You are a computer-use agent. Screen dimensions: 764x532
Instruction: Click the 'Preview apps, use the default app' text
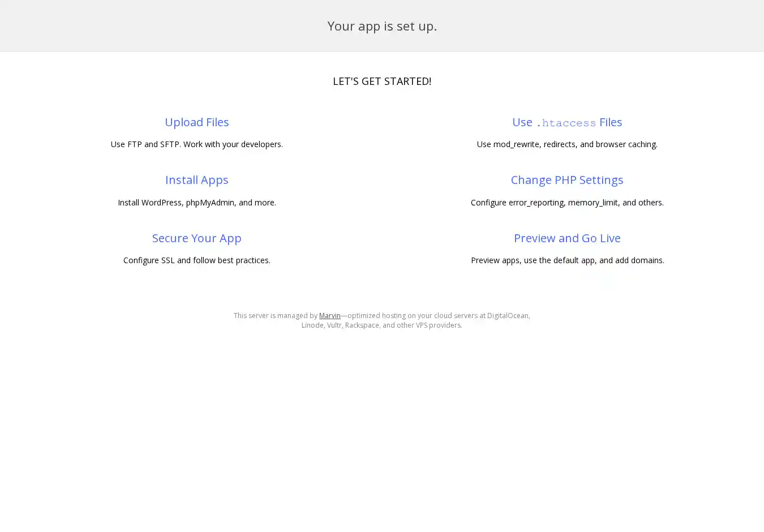[567, 260]
